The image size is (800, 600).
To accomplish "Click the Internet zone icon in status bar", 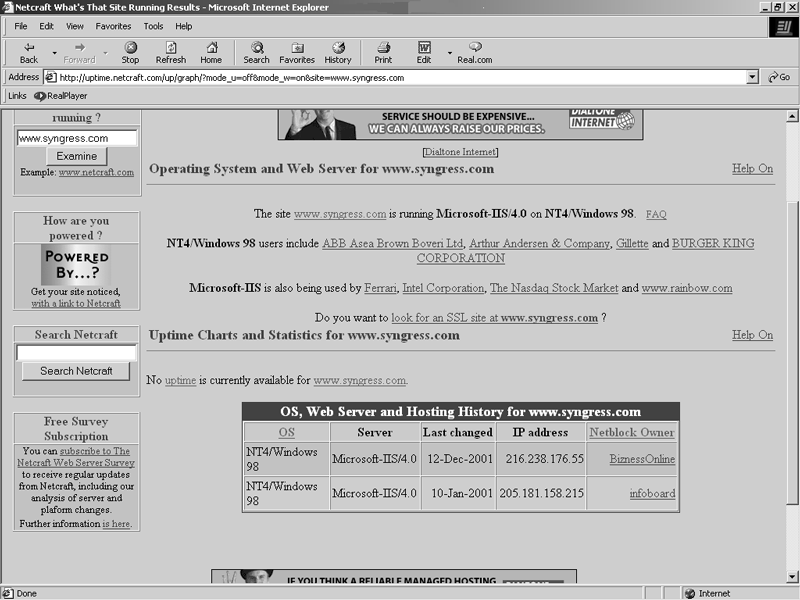I will click(690, 593).
